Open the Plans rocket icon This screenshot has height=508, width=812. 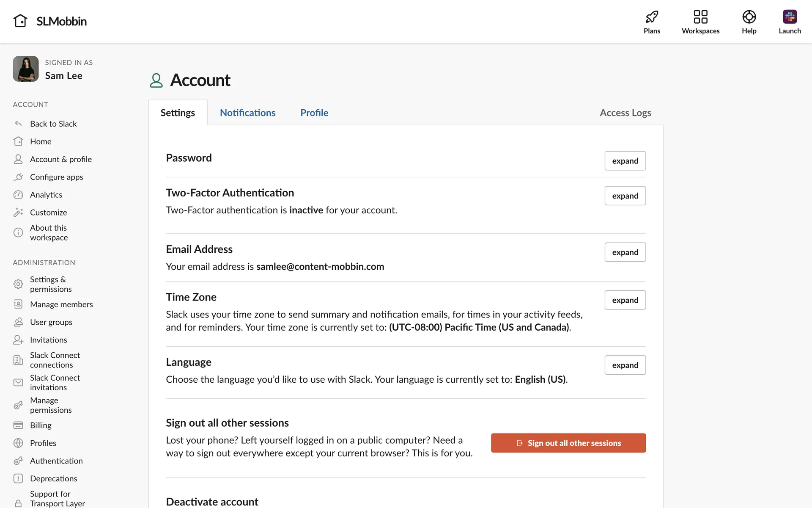point(652,17)
